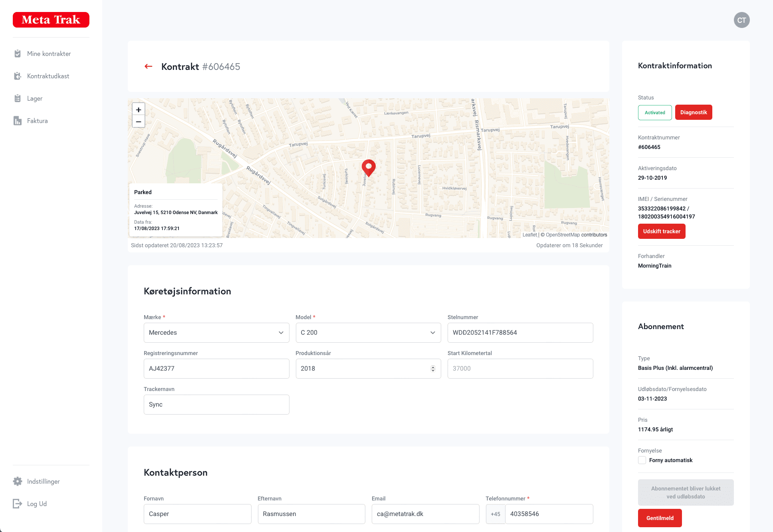773x532 pixels.
Task: Click the Mine kontrakter sidebar icon
Action: 18,54
